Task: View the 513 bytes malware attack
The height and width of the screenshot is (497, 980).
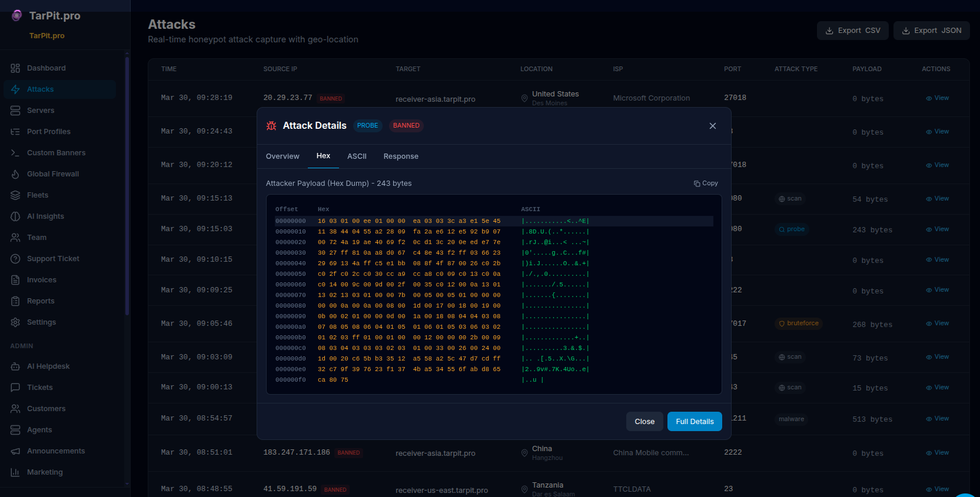Action: tap(938, 419)
